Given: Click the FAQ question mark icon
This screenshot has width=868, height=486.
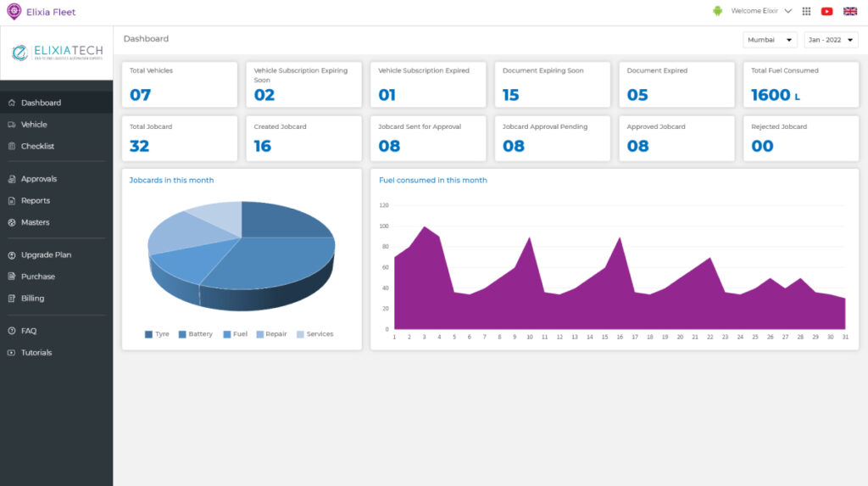Looking at the screenshot, I should point(12,331).
